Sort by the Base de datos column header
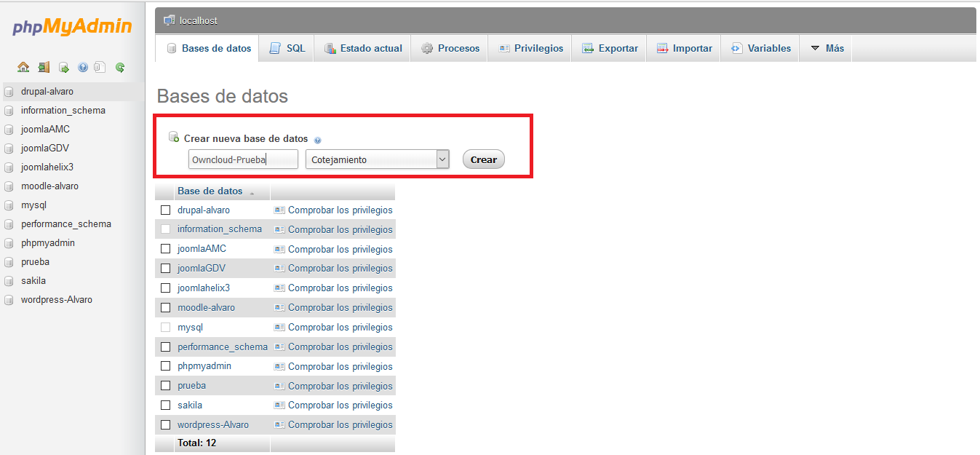This screenshot has height=455, width=980. 210,191
